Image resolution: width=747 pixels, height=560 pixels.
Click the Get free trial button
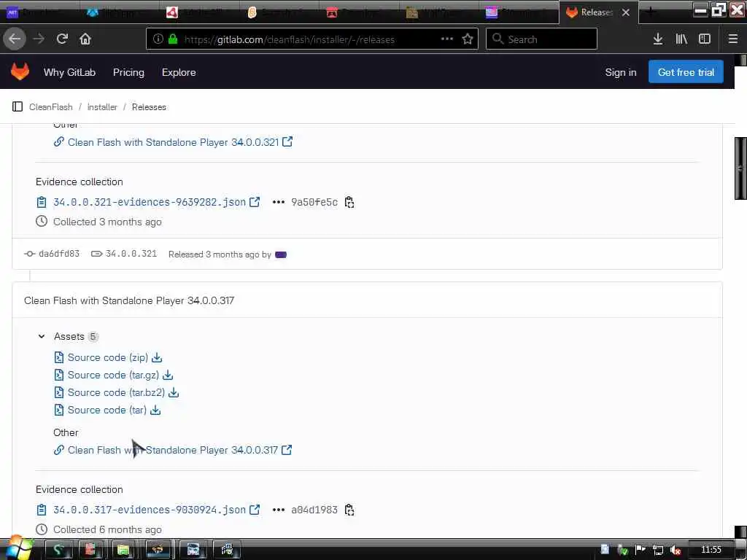click(686, 72)
